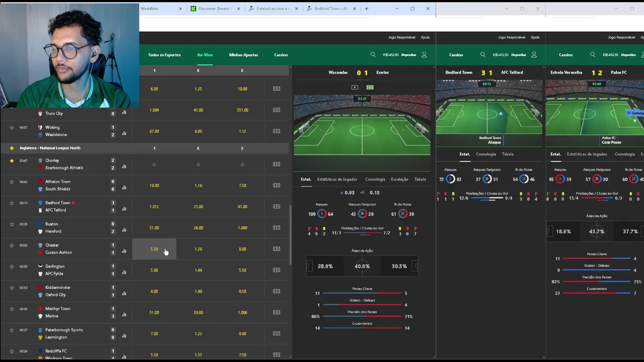The width and height of the screenshot is (644, 362).
Task: Open stats chart icon for Darlington match
Action: click(x=124, y=272)
